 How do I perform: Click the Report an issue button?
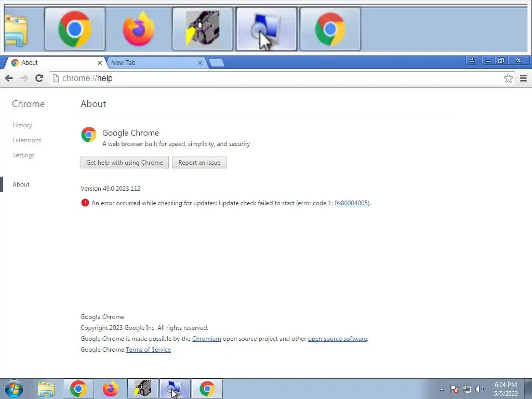pos(199,162)
